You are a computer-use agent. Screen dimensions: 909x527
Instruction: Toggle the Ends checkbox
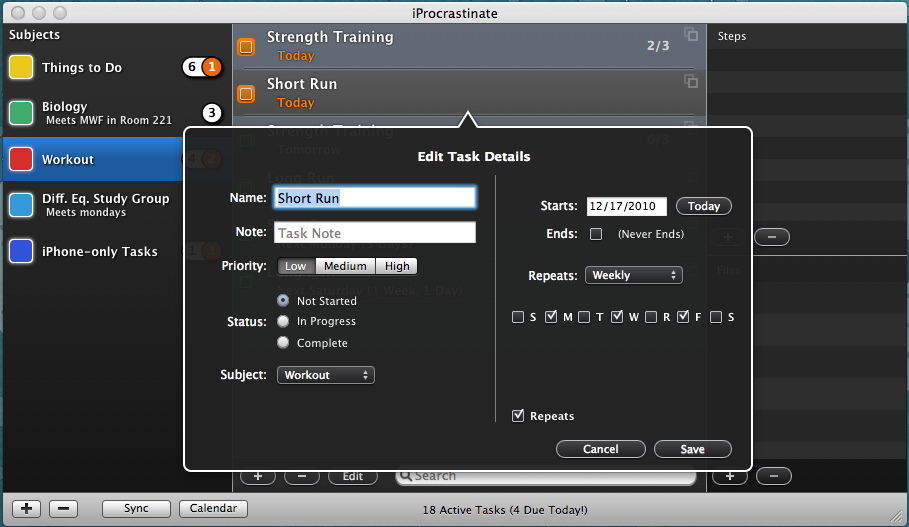[596, 234]
